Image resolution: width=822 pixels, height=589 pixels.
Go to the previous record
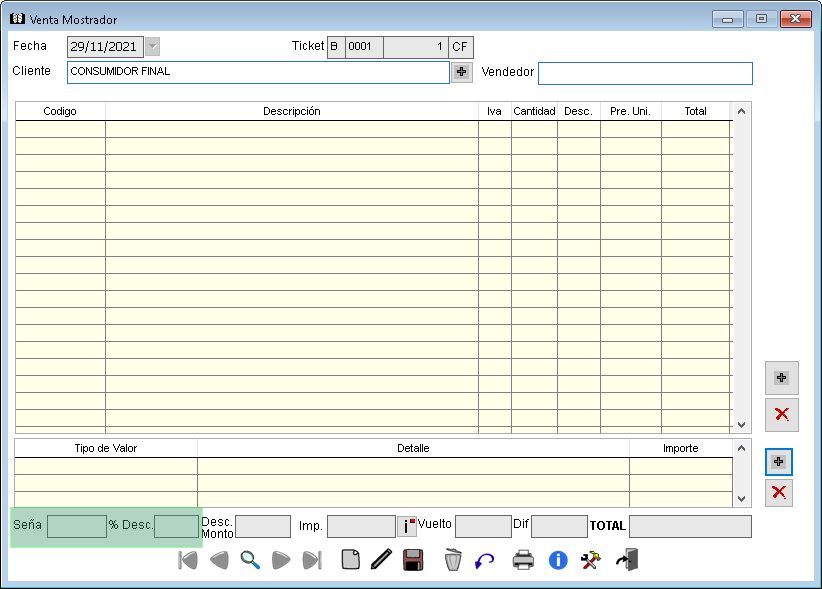(x=219, y=560)
